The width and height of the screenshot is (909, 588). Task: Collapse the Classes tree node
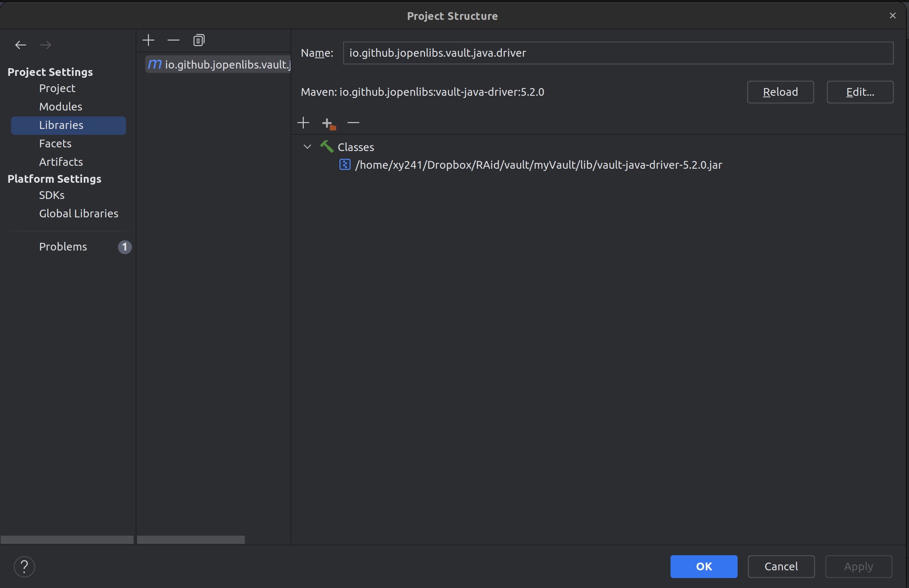[x=307, y=147]
